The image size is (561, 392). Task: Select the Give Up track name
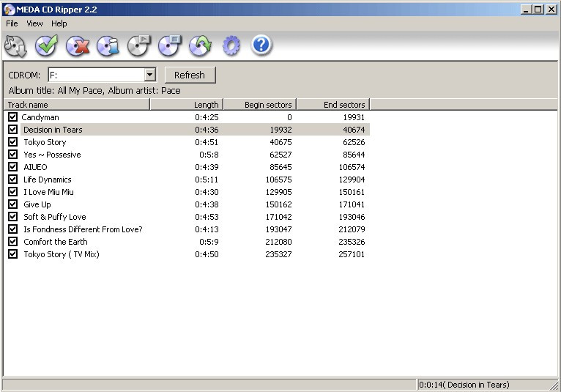point(37,204)
